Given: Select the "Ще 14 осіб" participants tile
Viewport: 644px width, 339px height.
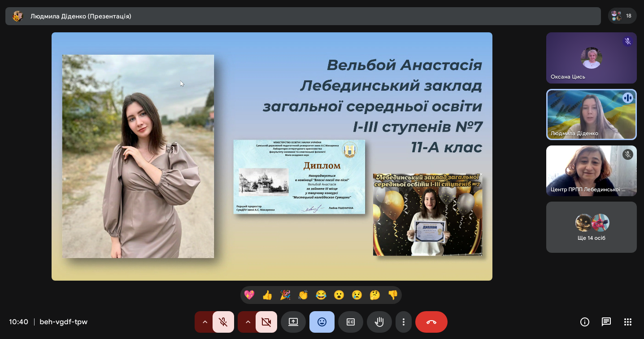Looking at the screenshot, I should (591, 227).
